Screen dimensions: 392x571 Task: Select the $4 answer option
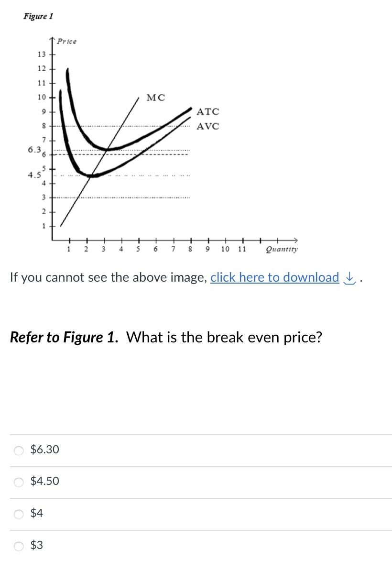click(x=18, y=513)
